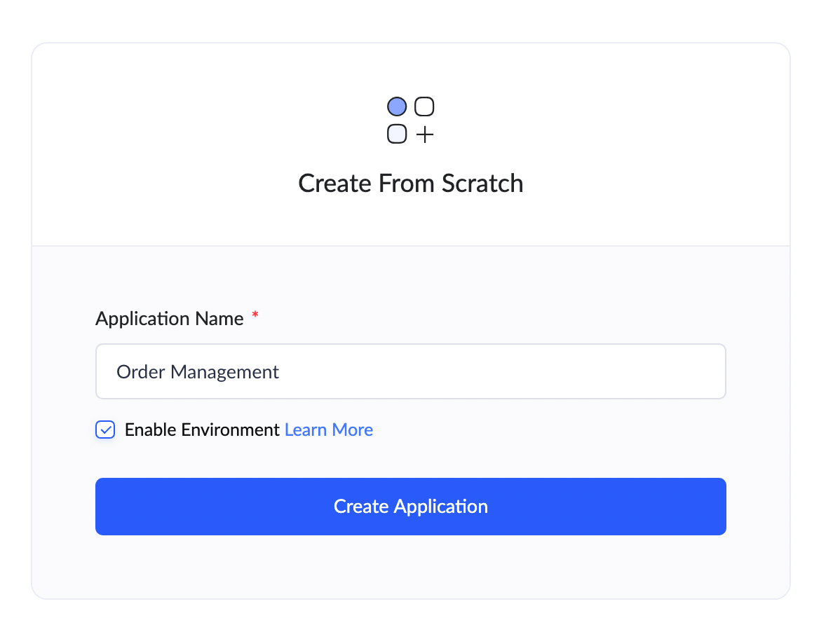This screenshot has height=618, width=840.
Task: Toggle environment via the Enable Environment label
Action: [x=202, y=430]
